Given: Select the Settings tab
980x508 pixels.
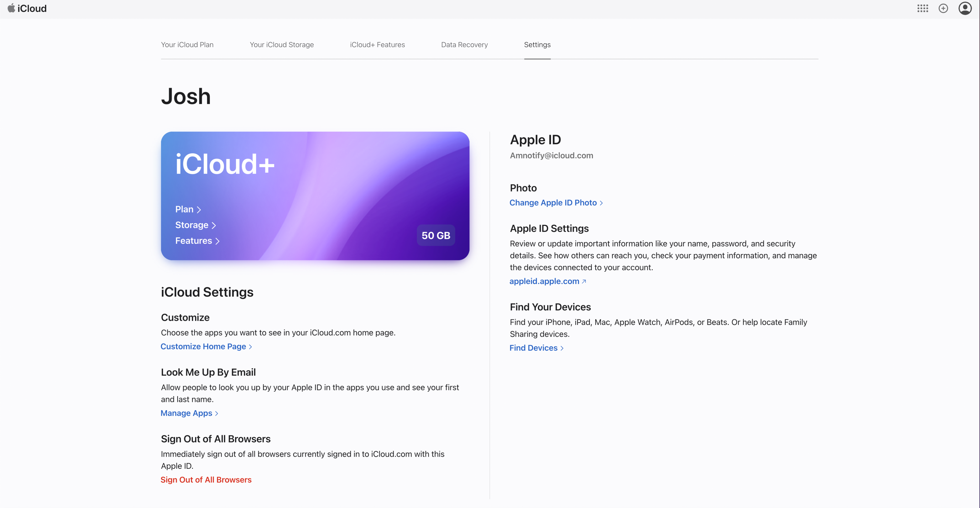Looking at the screenshot, I should [537, 45].
